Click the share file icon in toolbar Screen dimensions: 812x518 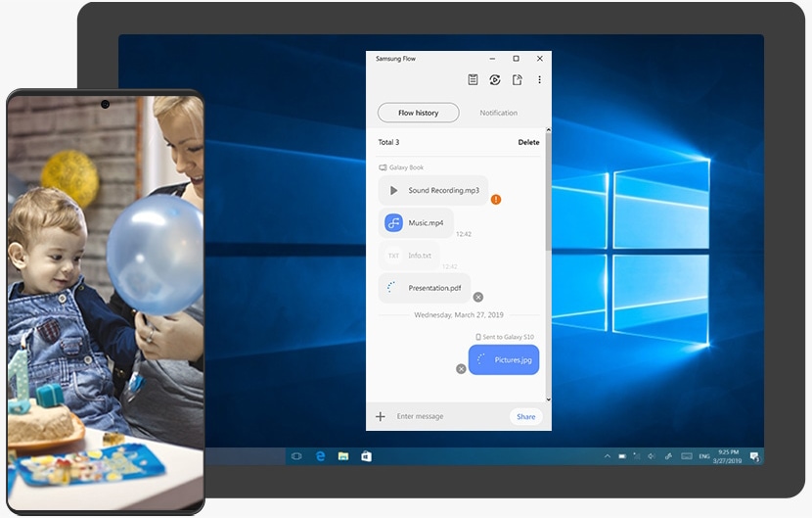(518, 80)
